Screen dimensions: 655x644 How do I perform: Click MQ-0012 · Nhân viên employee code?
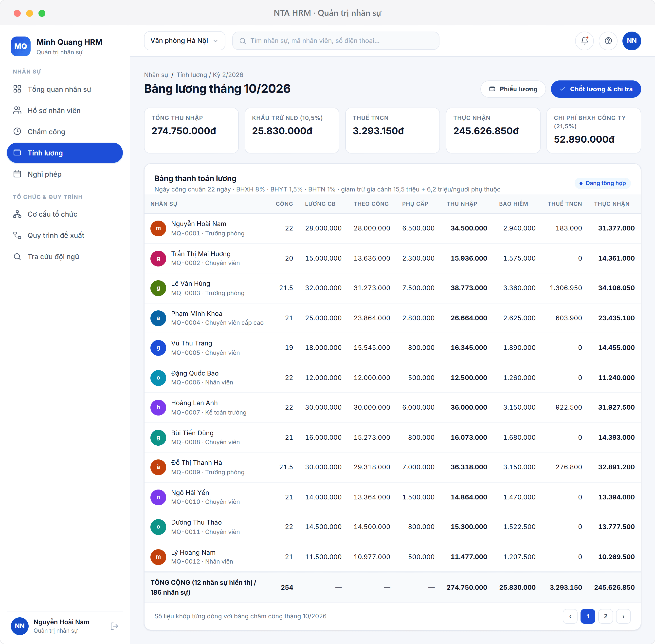tap(202, 562)
